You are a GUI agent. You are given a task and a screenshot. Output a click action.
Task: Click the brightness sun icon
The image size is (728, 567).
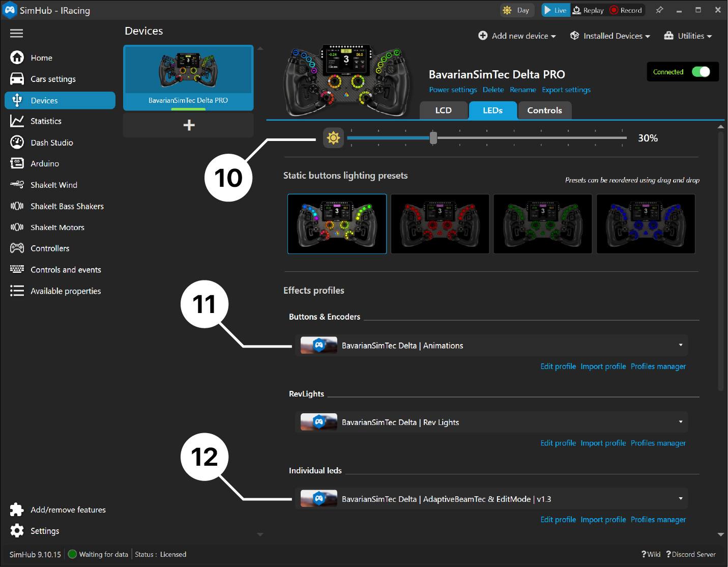333,138
